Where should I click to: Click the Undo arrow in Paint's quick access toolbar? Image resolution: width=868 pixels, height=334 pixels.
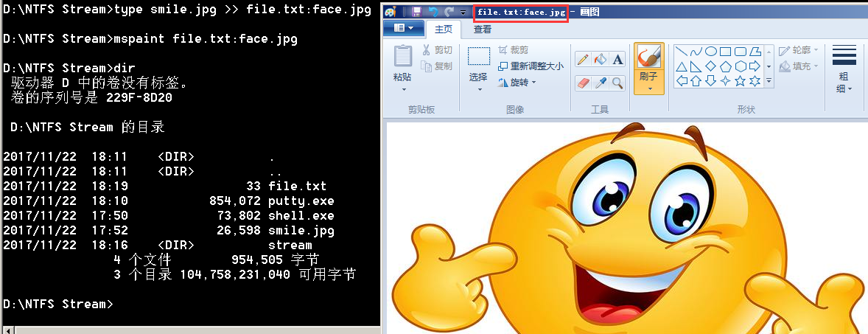pos(433,12)
